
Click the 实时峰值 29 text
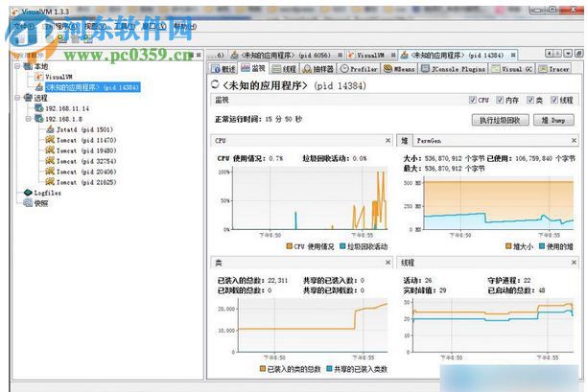[425, 290]
